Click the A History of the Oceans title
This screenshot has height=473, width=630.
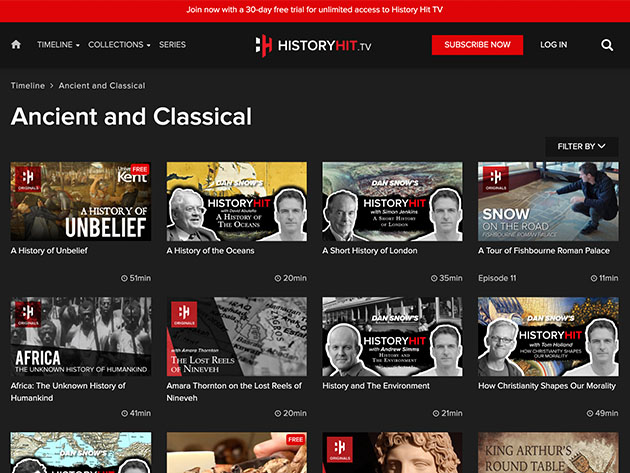pyautogui.click(x=211, y=251)
